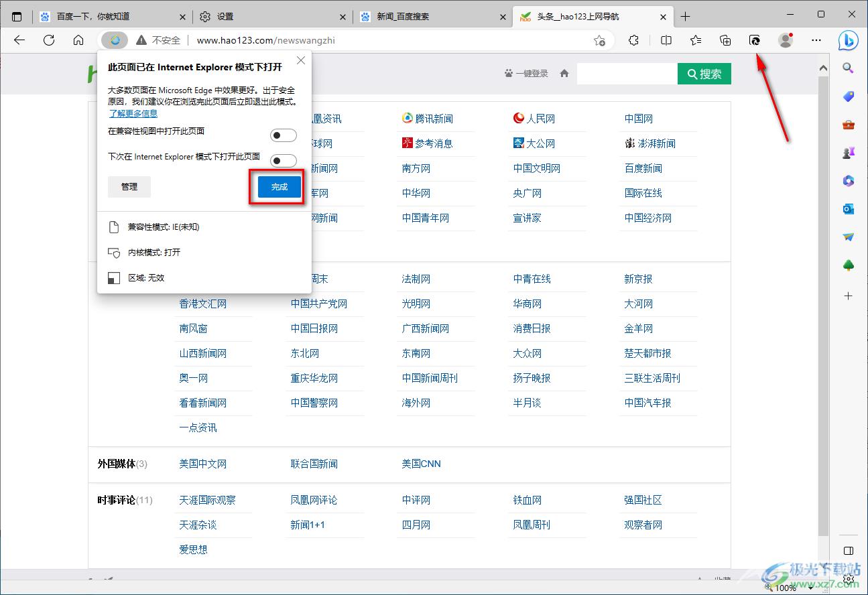The image size is (868, 595).
Task: Open the Collections icon in toolbar
Action: coord(725,40)
